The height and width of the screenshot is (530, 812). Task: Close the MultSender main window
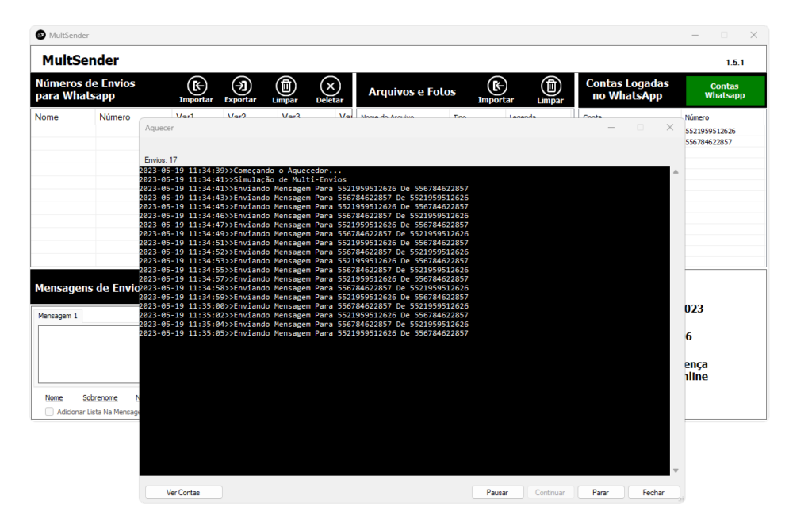click(754, 35)
